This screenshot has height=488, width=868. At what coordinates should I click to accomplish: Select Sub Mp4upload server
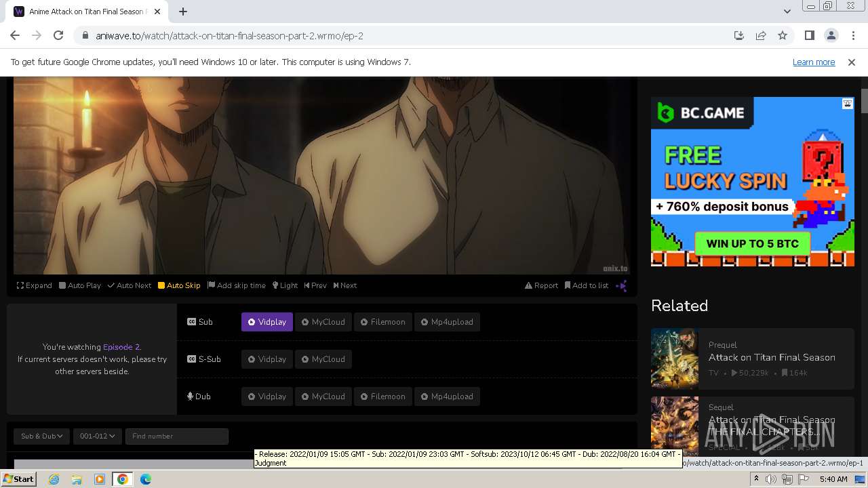pyautogui.click(x=447, y=322)
